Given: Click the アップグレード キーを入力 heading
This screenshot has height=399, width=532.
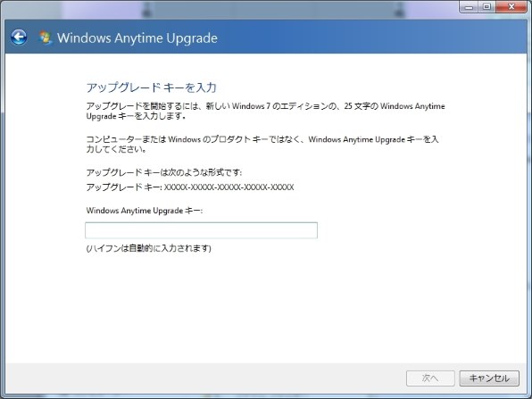Looking at the screenshot, I should click(152, 87).
